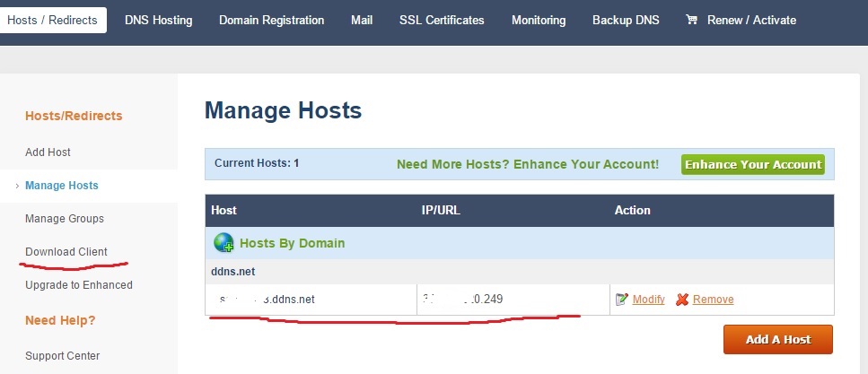Open the Hosts / Redirects tab
868x374 pixels.
click(x=52, y=21)
